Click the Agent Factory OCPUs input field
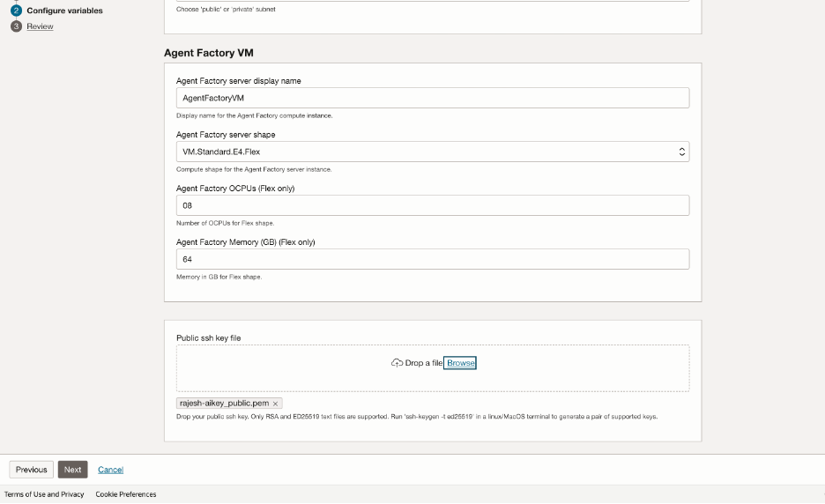This screenshot has height=504, width=825. [x=432, y=205]
